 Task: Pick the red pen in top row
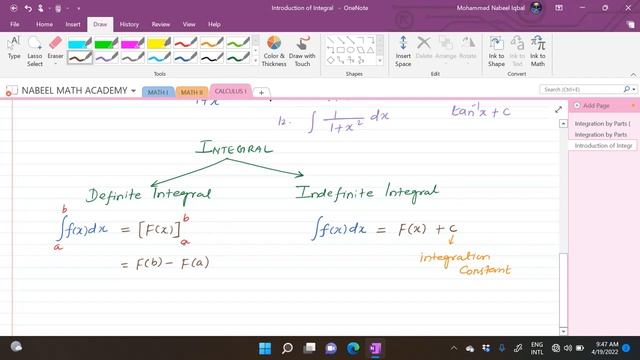[x=185, y=43]
